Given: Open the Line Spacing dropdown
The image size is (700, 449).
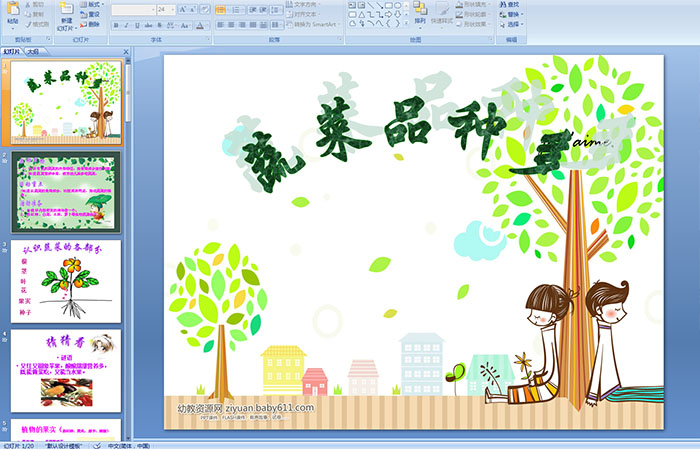Looking at the screenshot, I should [276, 10].
